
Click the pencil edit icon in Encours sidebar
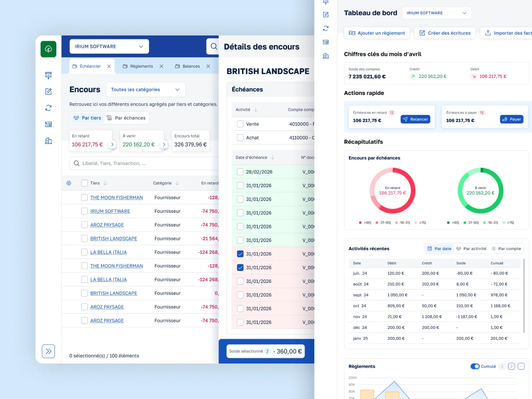pyautogui.click(x=48, y=91)
